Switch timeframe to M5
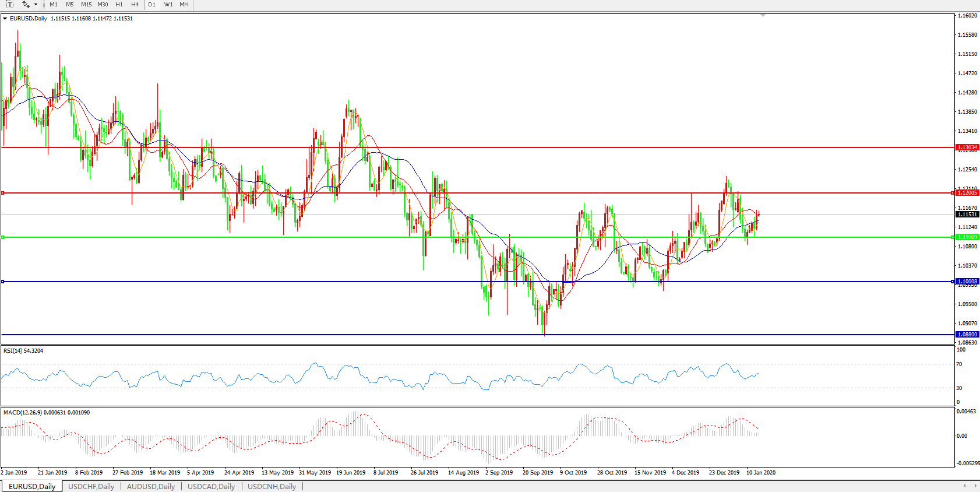Screen dimensions: 980x492 click(70, 5)
